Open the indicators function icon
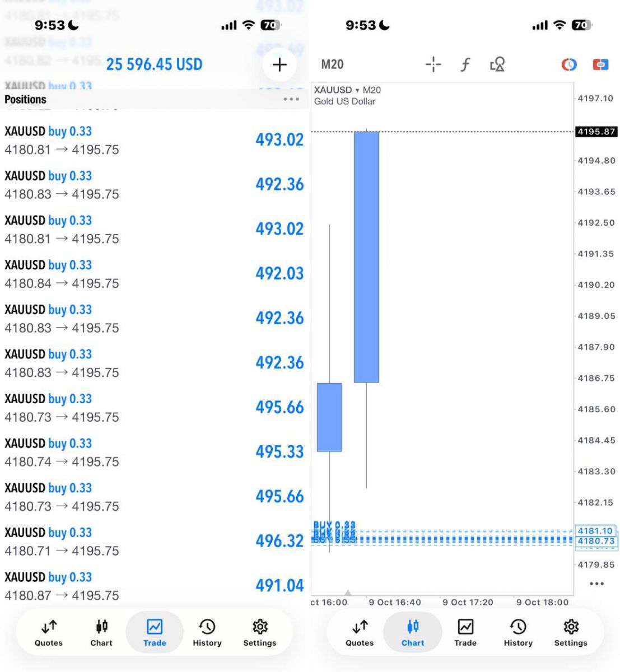The width and height of the screenshot is (620, 672). click(x=465, y=64)
